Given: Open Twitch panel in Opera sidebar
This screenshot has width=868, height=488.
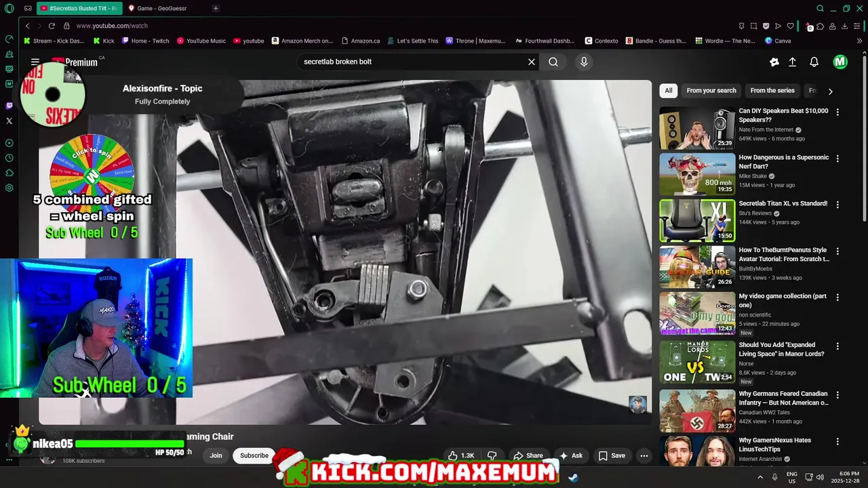Looking at the screenshot, I should [9, 106].
